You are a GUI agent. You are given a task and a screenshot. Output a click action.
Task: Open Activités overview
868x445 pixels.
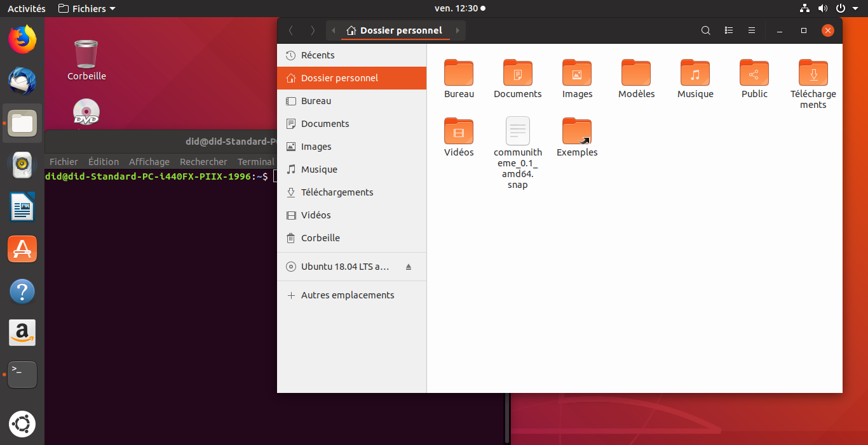coord(27,8)
